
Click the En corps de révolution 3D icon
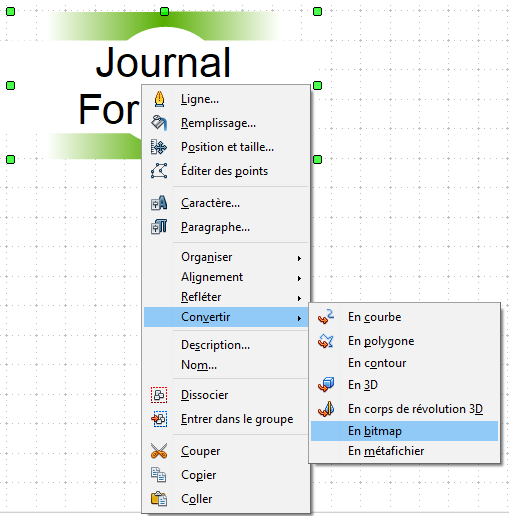coord(326,409)
